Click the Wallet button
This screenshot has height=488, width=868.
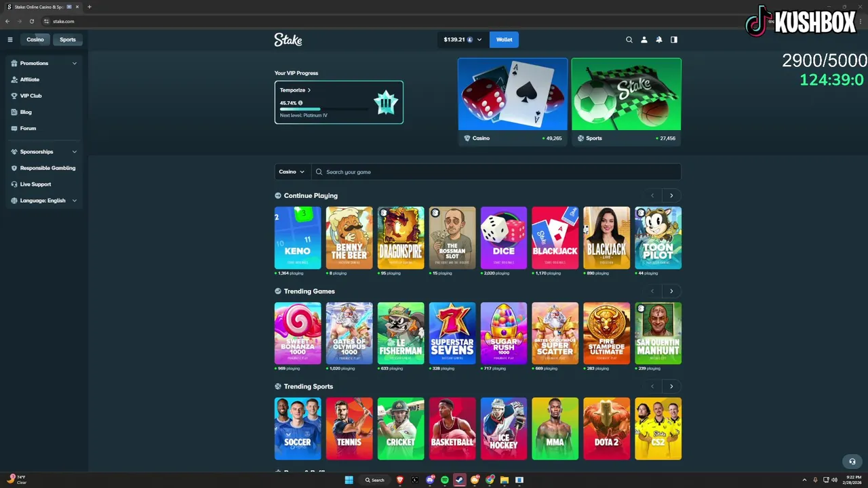click(505, 39)
